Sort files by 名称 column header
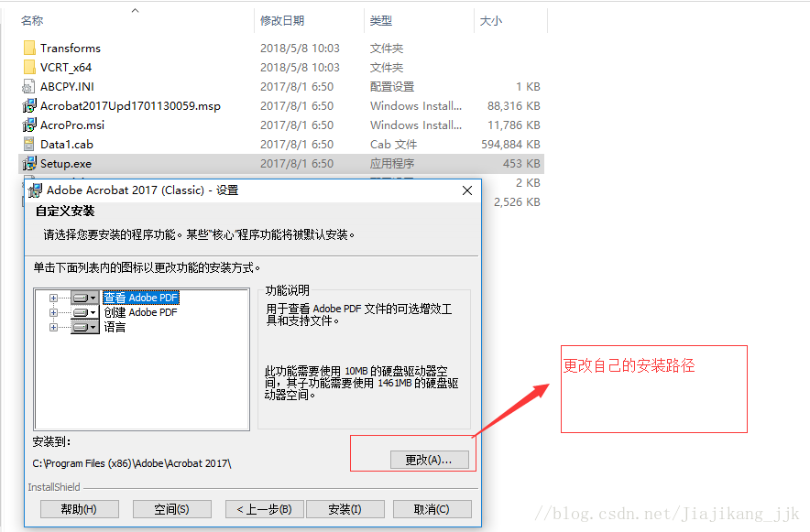810x532 pixels. 32,21
